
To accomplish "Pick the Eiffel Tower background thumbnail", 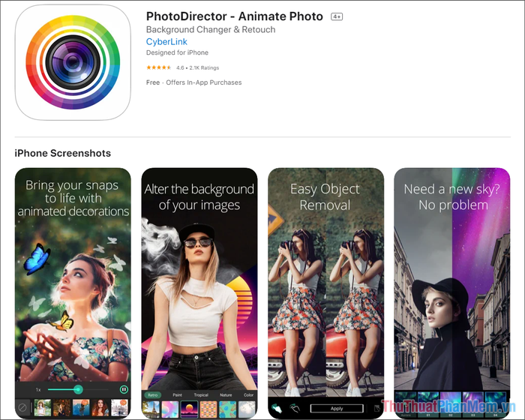I will (151, 409).
